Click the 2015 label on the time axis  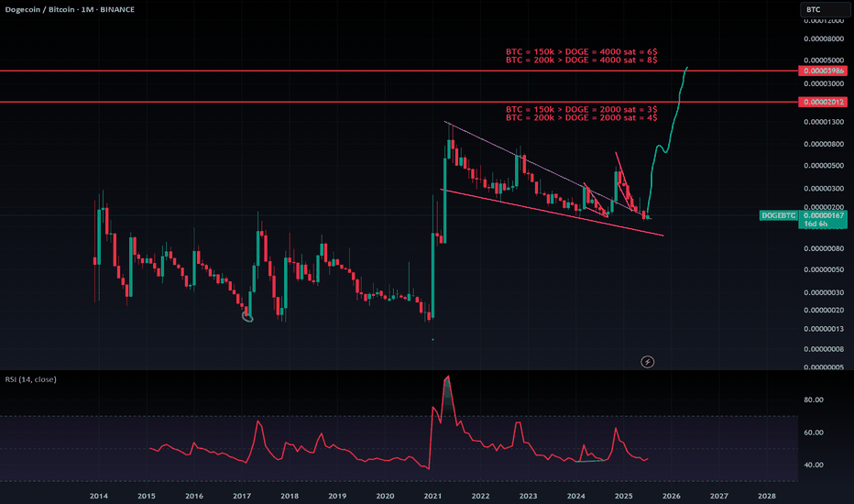pyautogui.click(x=146, y=496)
